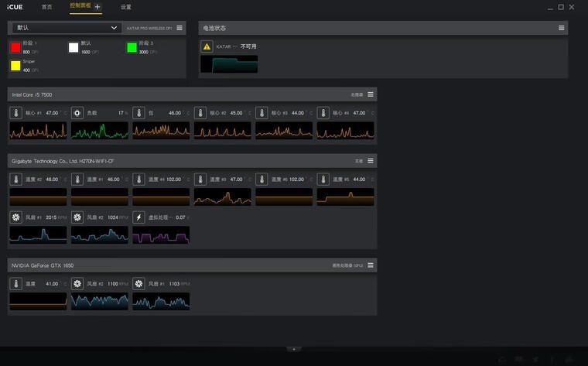588x366 pixels.
Task: Click the Core #4 thermometer icon
Action: pyautogui.click(x=323, y=113)
